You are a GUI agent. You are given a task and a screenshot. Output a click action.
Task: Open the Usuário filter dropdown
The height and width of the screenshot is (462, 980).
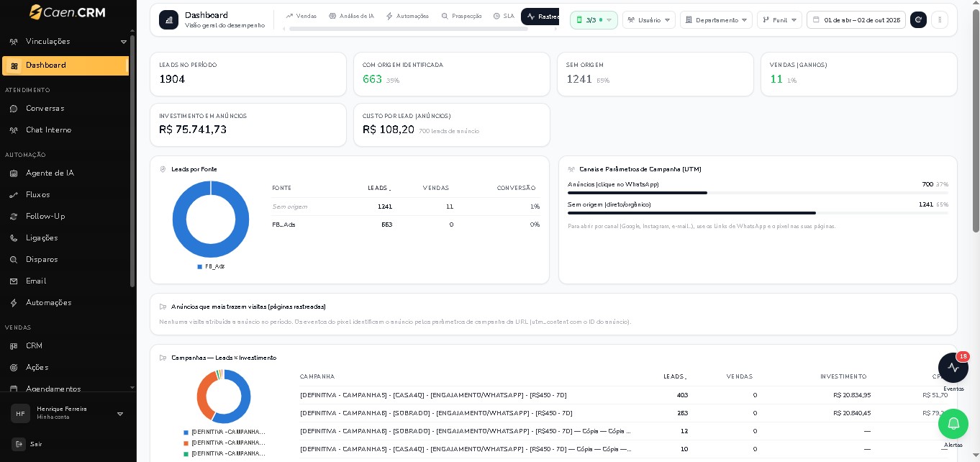649,20
